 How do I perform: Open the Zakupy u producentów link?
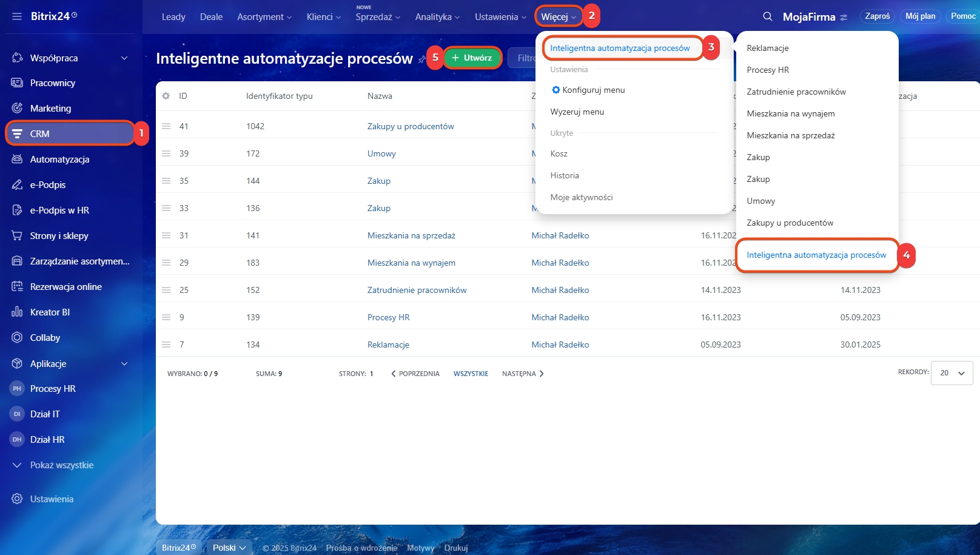(x=410, y=126)
